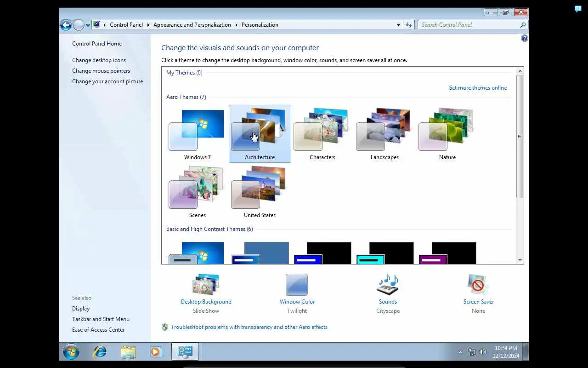Viewport: 588px width, 368px height.
Task: Click the Sounds link text
Action: (x=388, y=302)
